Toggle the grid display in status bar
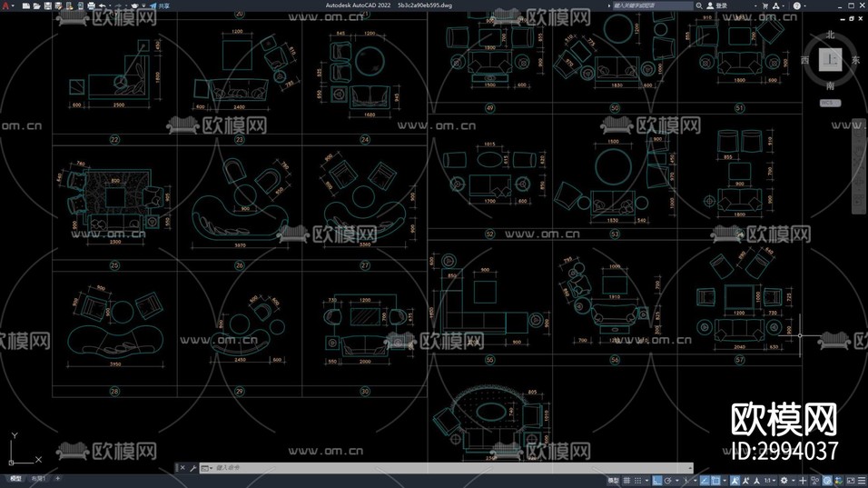The height and width of the screenshot is (488, 868). (626, 480)
